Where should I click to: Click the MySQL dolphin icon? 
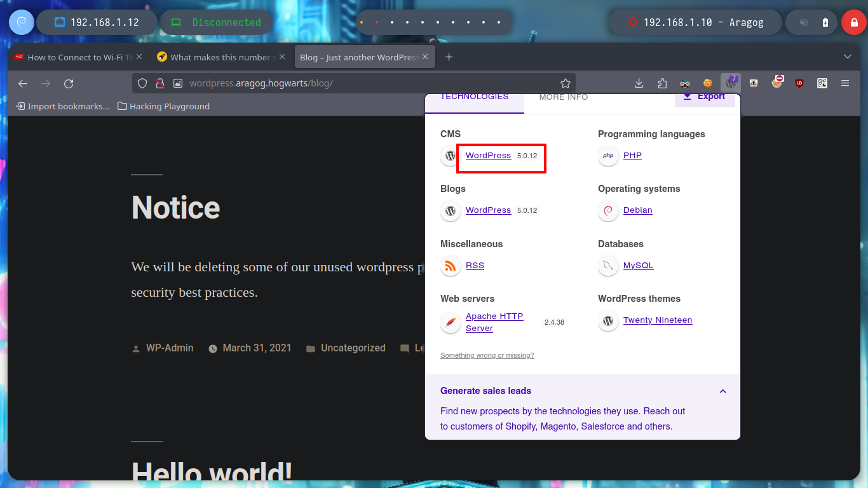[608, 266]
